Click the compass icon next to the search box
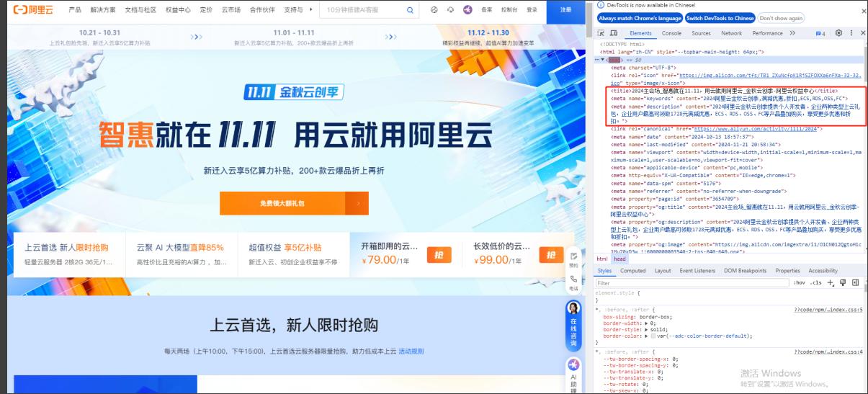 pyautogui.click(x=434, y=10)
